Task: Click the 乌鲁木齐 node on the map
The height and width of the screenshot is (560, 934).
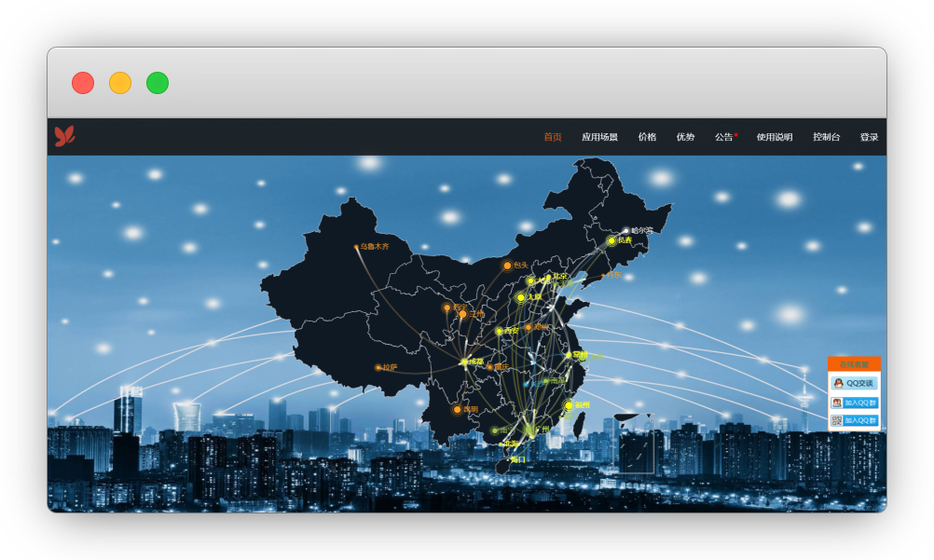Action: click(x=356, y=247)
